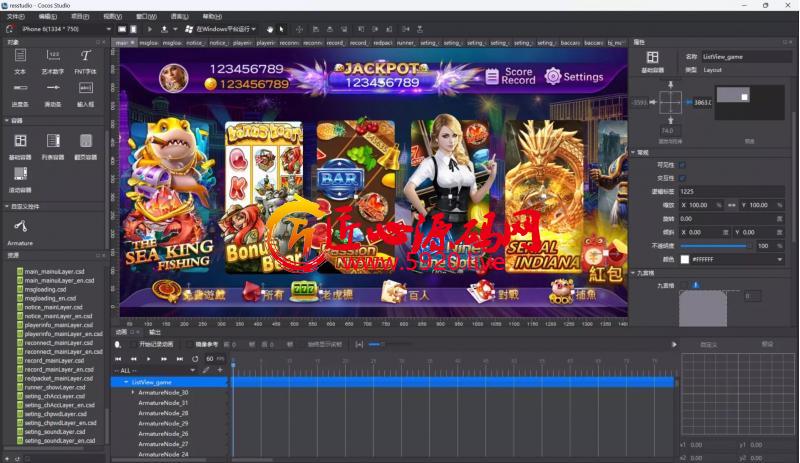Collapse the 自定义控件 section
Viewport: 800px width, 463px height.
pyautogui.click(x=7, y=206)
